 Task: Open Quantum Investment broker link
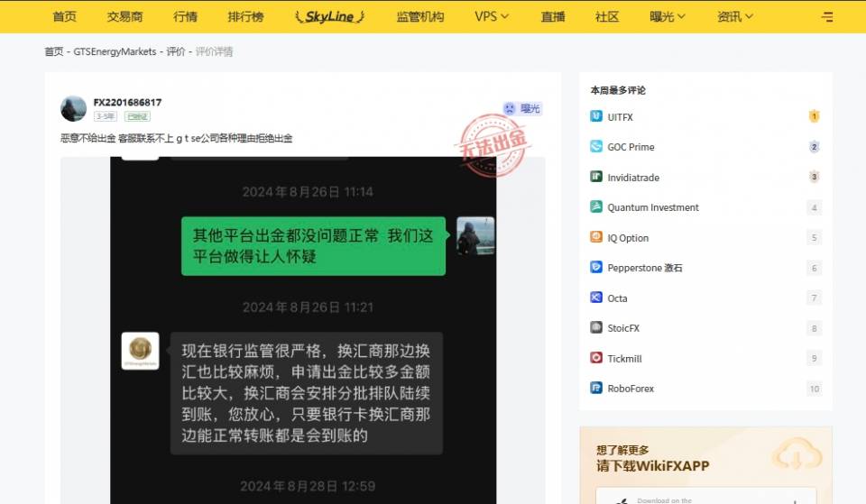(653, 207)
